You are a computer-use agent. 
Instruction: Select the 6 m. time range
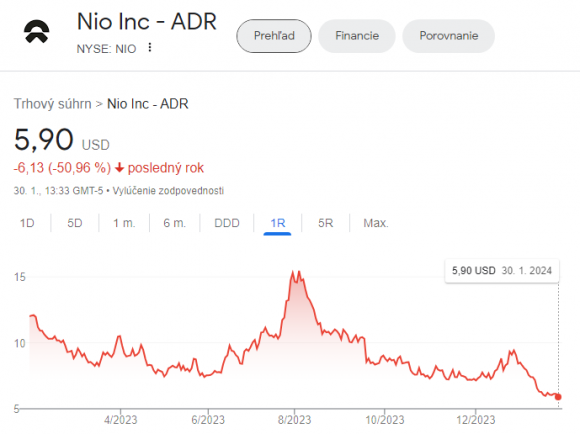175,223
